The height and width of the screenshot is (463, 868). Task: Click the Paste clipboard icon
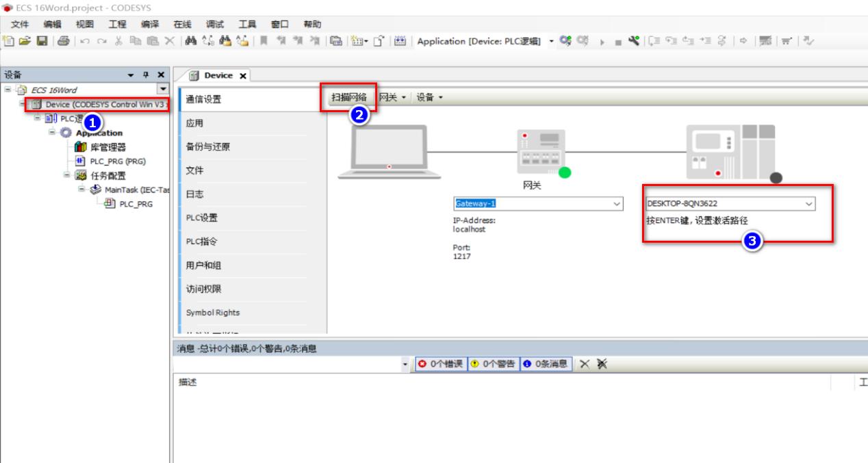[153, 41]
